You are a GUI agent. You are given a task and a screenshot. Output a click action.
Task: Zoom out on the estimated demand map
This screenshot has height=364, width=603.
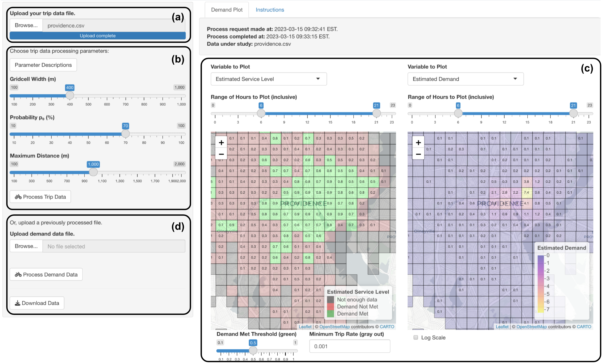(x=418, y=154)
